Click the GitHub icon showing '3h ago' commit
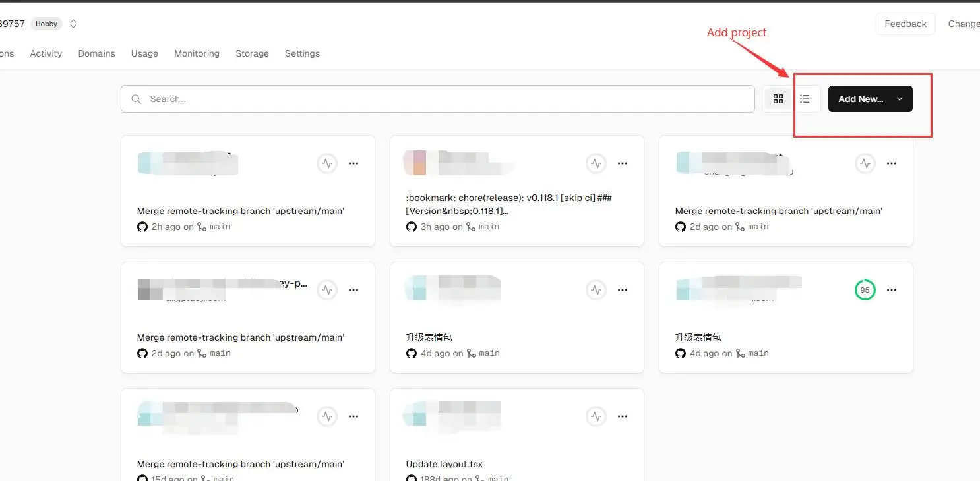The image size is (980, 481). (412, 227)
